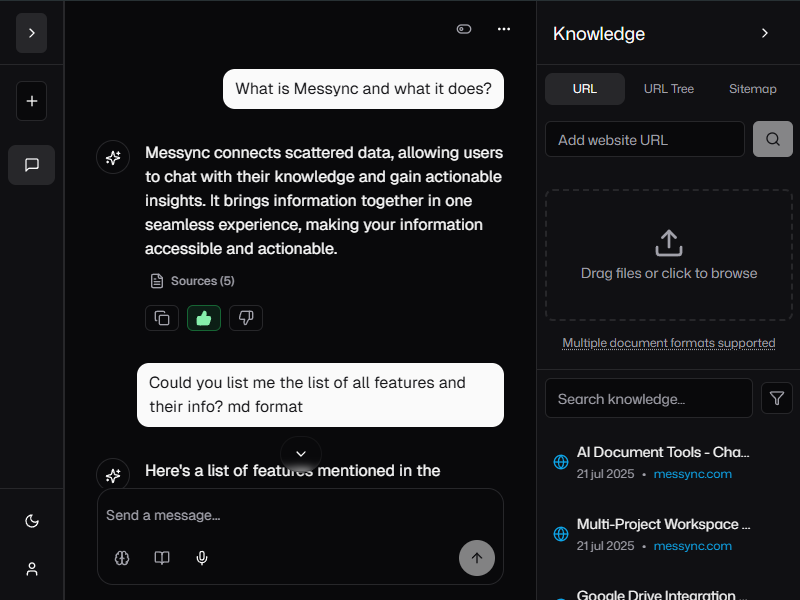
Task: Click the search icon beside URL field
Action: pyautogui.click(x=772, y=139)
